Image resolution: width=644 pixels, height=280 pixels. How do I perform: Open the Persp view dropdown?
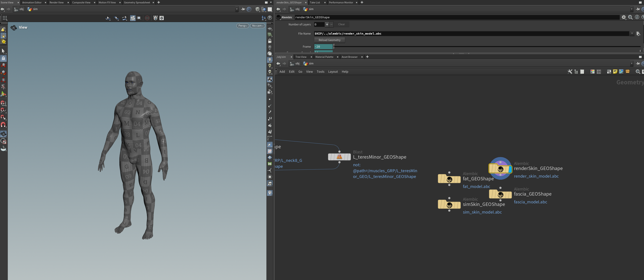coord(242,26)
